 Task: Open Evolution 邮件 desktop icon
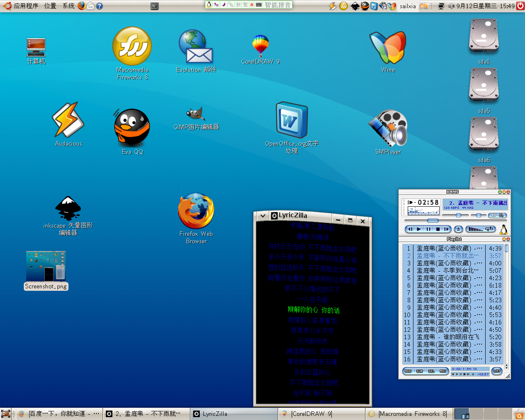coord(196,51)
